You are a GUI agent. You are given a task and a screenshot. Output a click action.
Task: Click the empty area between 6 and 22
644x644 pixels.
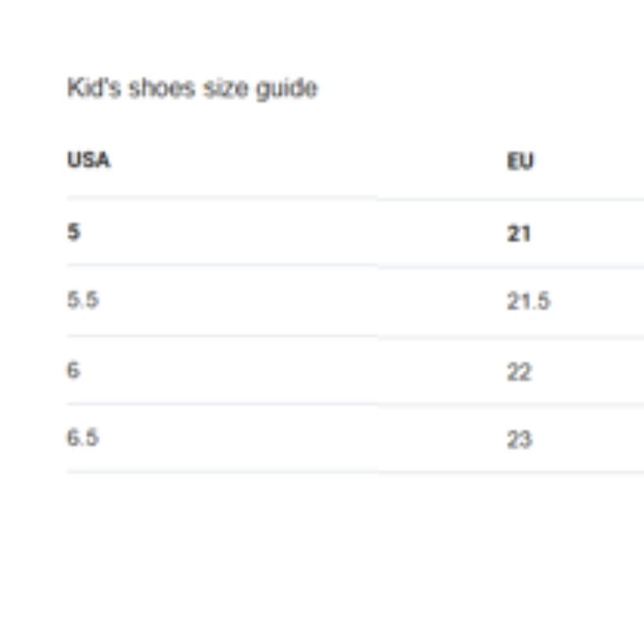click(294, 371)
